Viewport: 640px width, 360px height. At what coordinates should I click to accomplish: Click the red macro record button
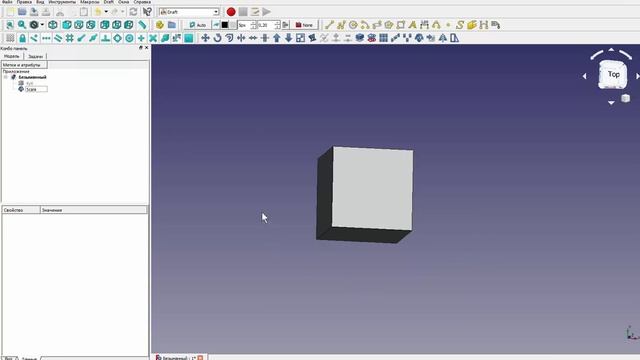(231, 12)
